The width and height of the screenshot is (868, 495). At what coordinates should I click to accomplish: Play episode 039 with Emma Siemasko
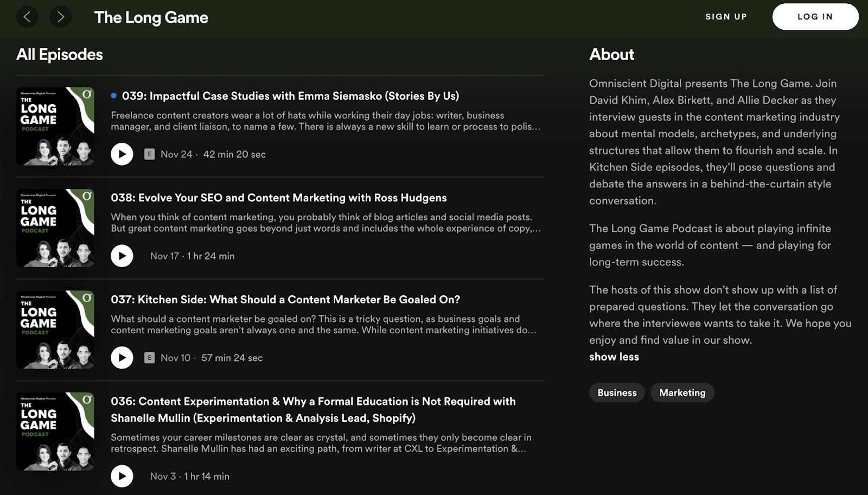coord(122,154)
